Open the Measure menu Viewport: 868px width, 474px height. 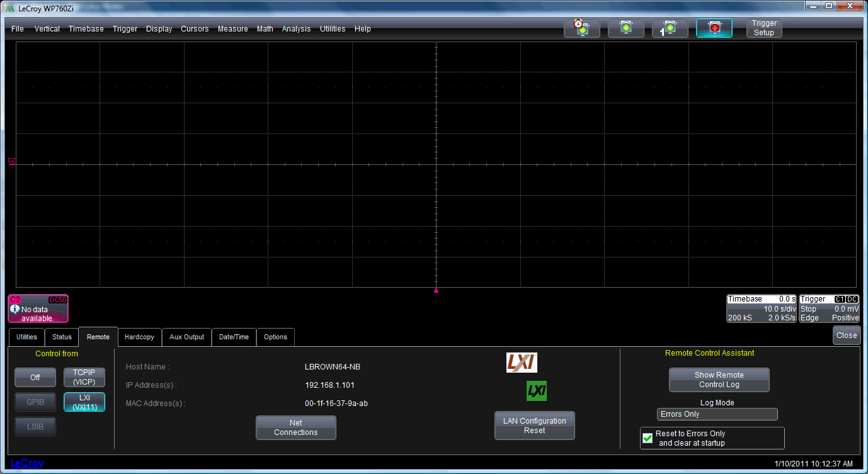233,29
